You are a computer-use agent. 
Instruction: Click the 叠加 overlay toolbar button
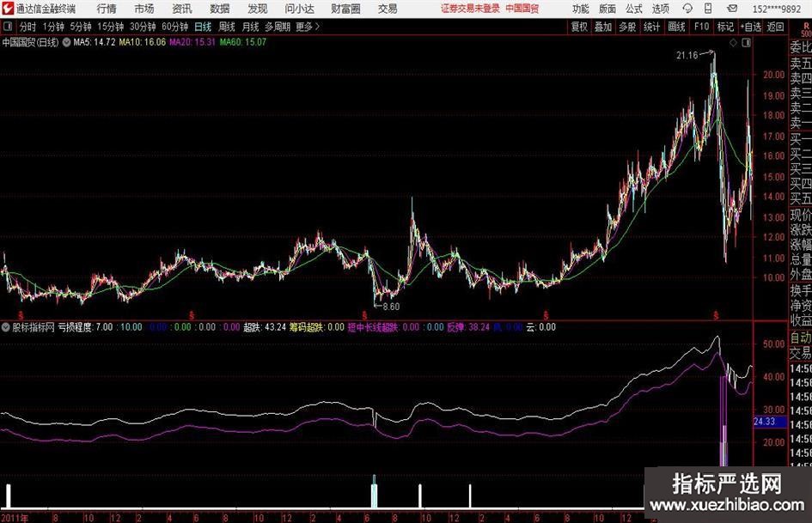tap(603, 27)
